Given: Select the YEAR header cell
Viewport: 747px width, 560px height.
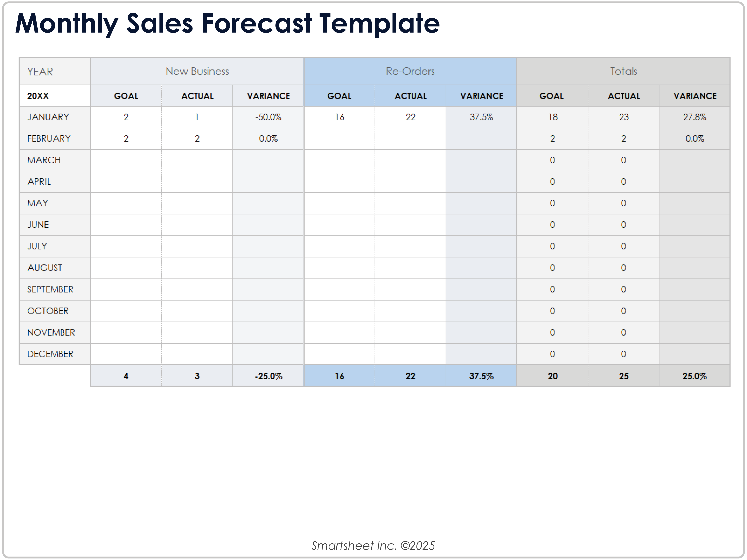Looking at the screenshot, I should [x=40, y=72].
